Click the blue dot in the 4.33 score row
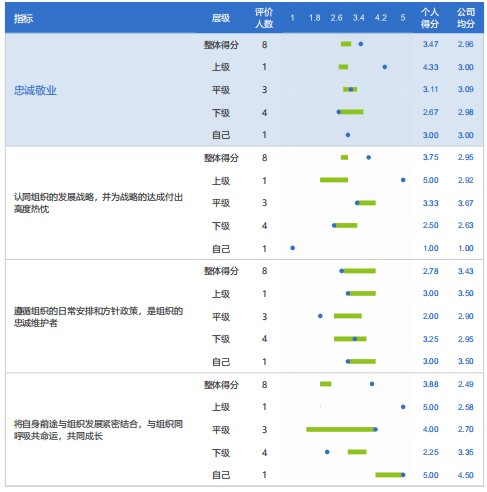 click(385, 67)
